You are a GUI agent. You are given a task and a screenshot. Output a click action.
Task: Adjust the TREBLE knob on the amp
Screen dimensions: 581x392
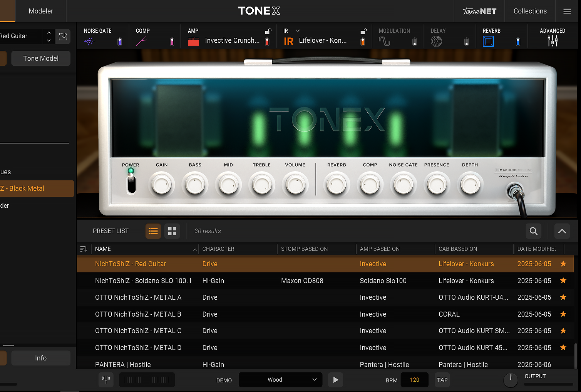[x=262, y=185]
